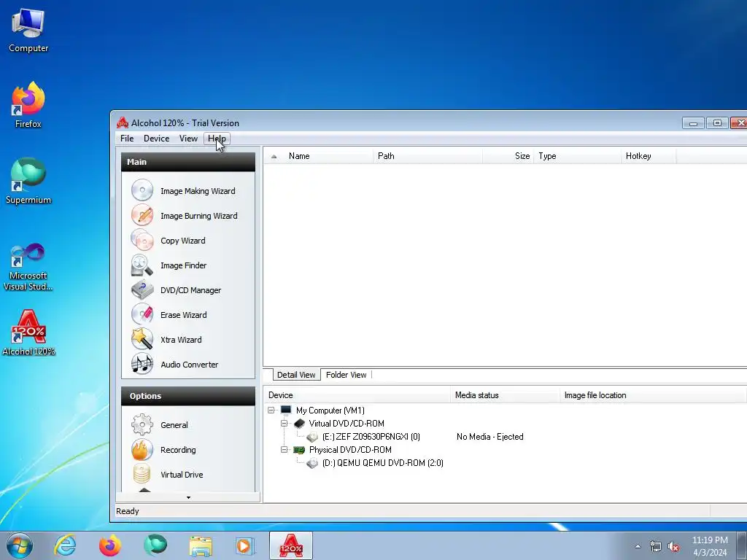The image size is (747, 560).
Task: Switch to the Folder View tab
Action: 347,375
